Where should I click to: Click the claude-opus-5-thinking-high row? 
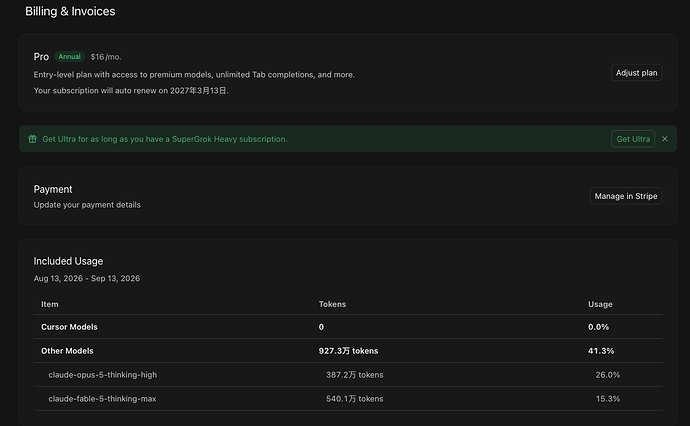click(348, 375)
